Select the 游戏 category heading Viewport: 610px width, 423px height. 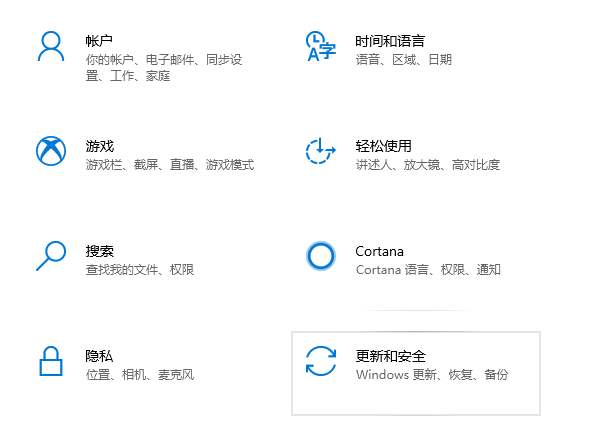(100, 146)
